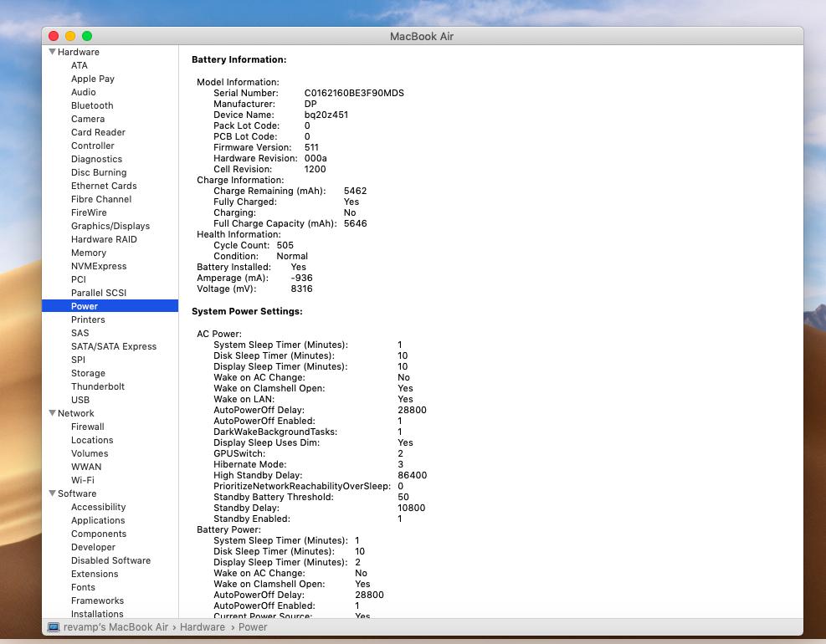The width and height of the screenshot is (826, 644).
Task: Click the computer icon in path bar
Action: [54, 626]
